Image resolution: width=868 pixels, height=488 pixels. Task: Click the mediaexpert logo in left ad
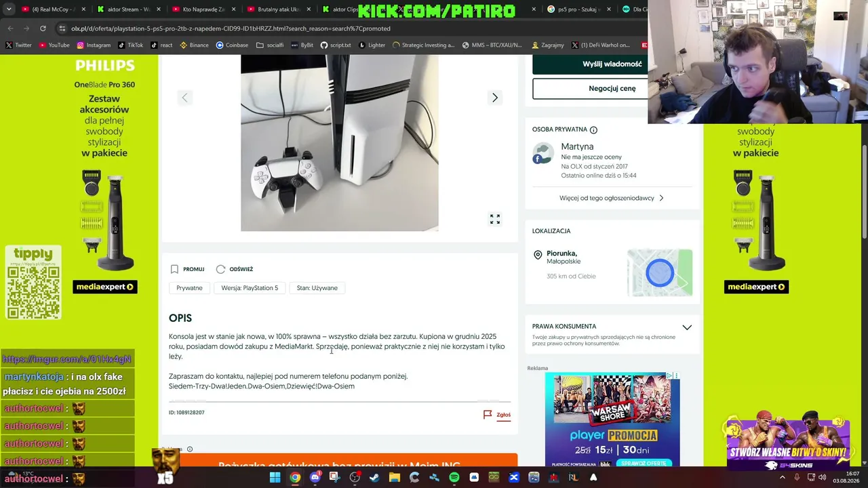[x=105, y=287]
